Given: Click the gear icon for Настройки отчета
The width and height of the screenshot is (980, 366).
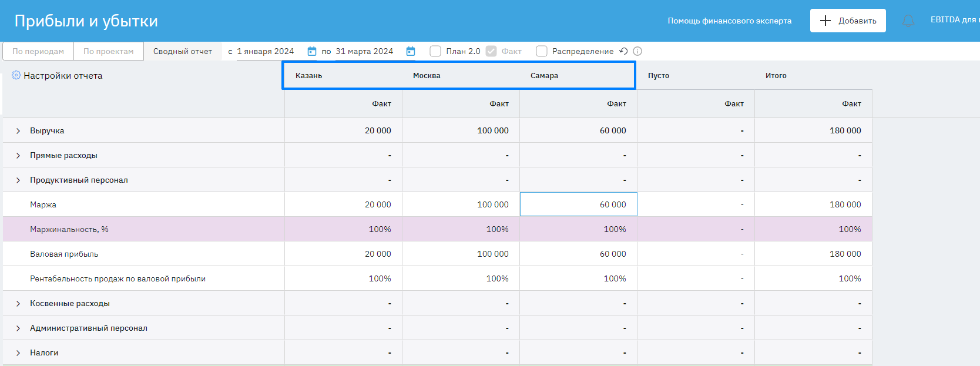Looking at the screenshot, I should click(16, 75).
